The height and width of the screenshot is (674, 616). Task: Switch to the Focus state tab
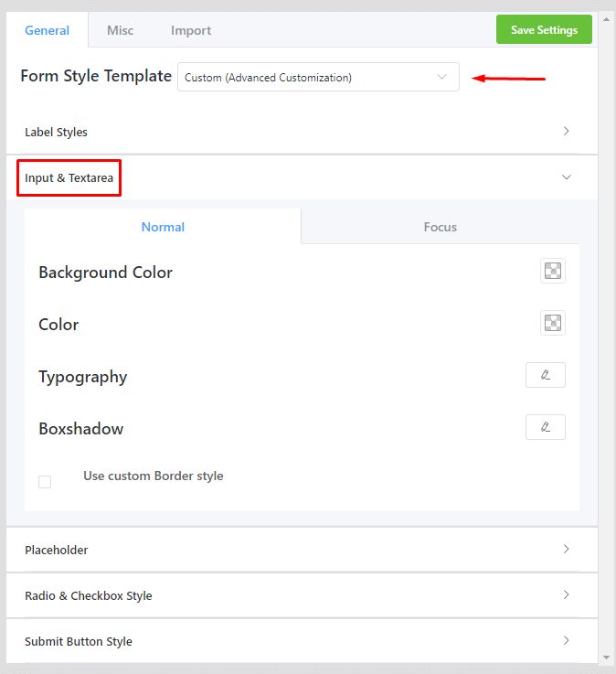[x=440, y=227]
